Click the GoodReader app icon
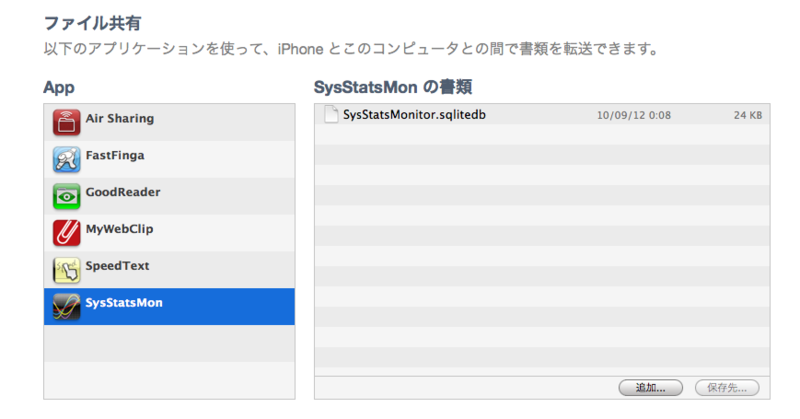 click(67, 196)
